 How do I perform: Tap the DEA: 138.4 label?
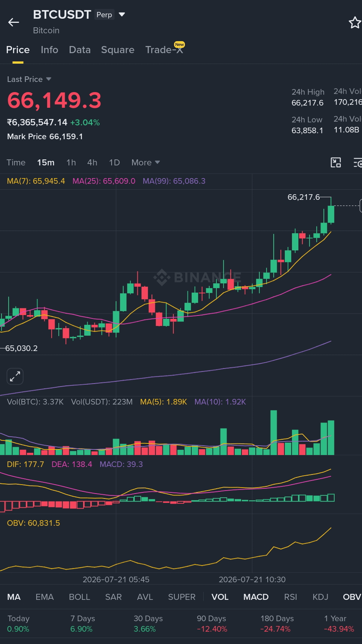(x=72, y=464)
